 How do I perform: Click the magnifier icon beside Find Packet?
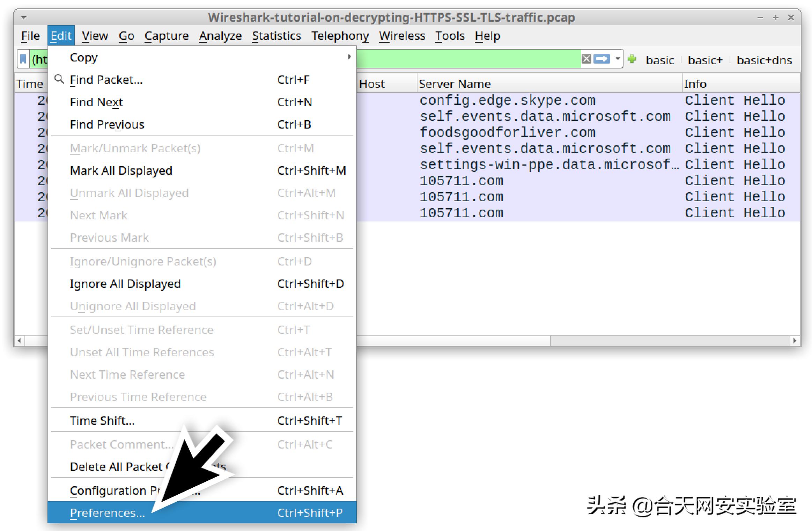point(59,79)
